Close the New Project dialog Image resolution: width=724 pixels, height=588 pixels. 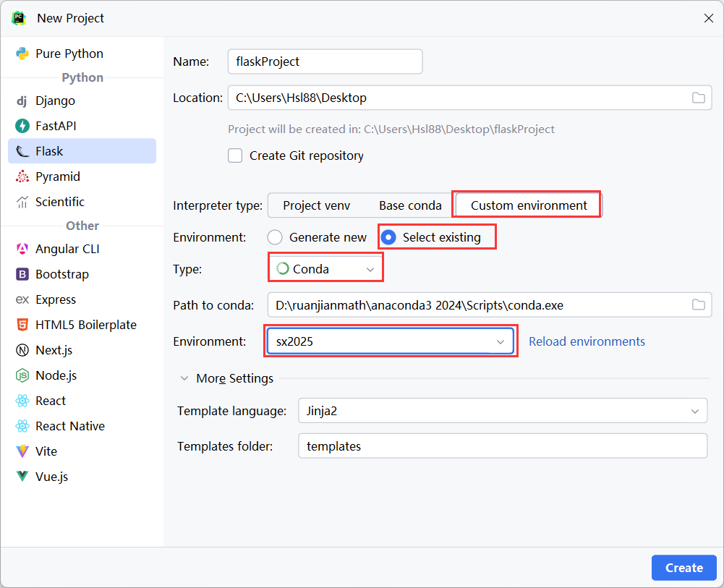pos(709,18)
